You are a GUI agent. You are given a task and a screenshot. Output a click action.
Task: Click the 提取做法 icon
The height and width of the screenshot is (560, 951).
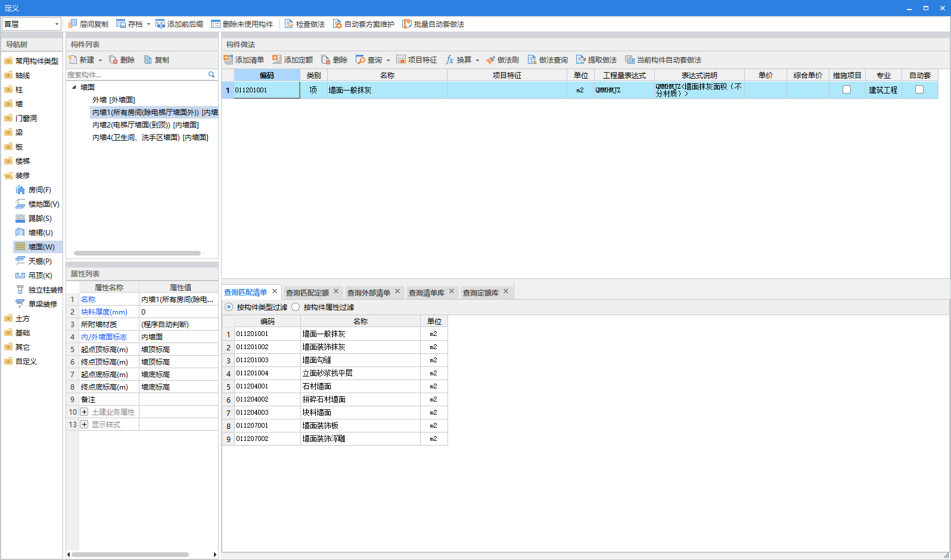pos(581,60)
